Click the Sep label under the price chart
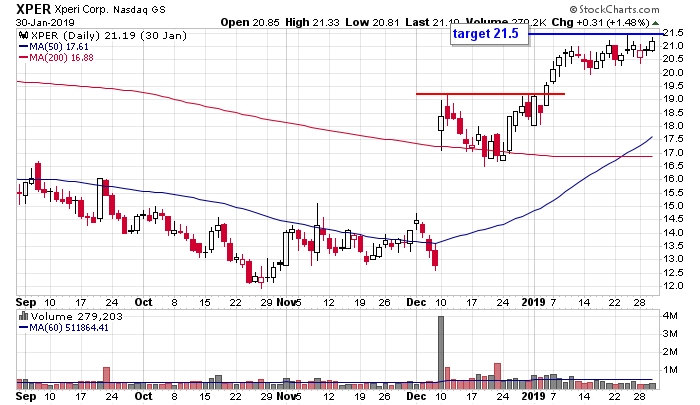This screenshot has height=405, width=700. pyautogui.click(x=26, y=302)
